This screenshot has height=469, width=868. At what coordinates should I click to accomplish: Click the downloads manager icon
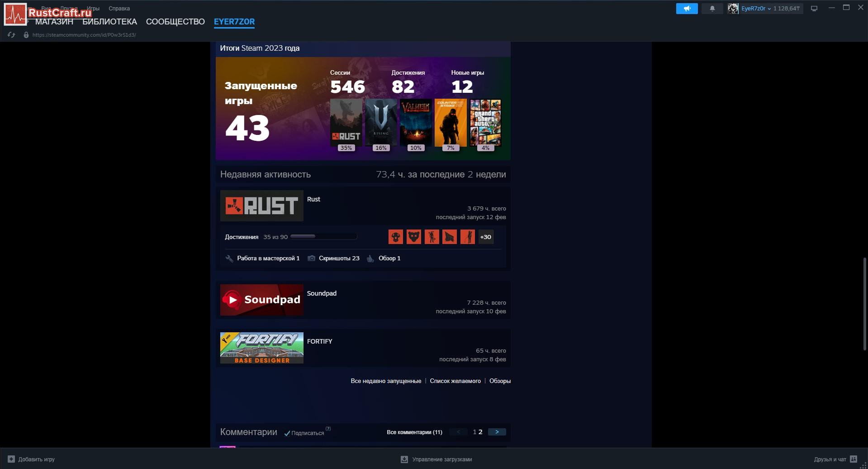pyautogui.click(x=404, y=459)
